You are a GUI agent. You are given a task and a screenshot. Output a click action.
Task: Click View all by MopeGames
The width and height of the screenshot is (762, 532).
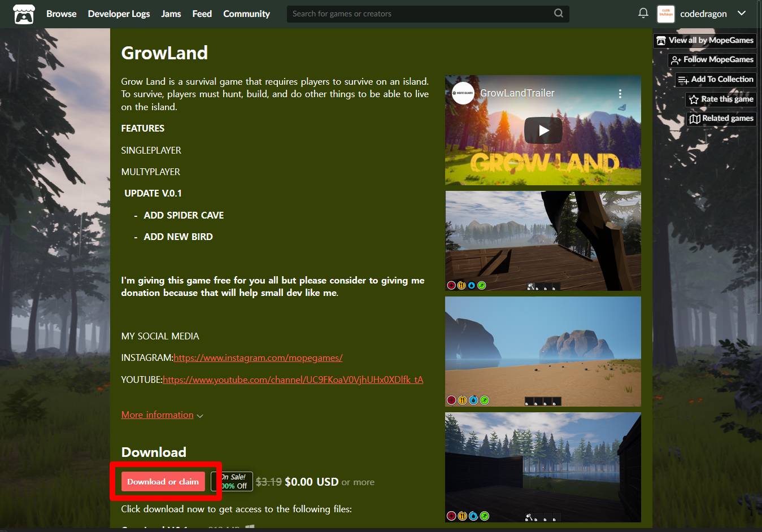pyautogui.click(x=705, y=41)
